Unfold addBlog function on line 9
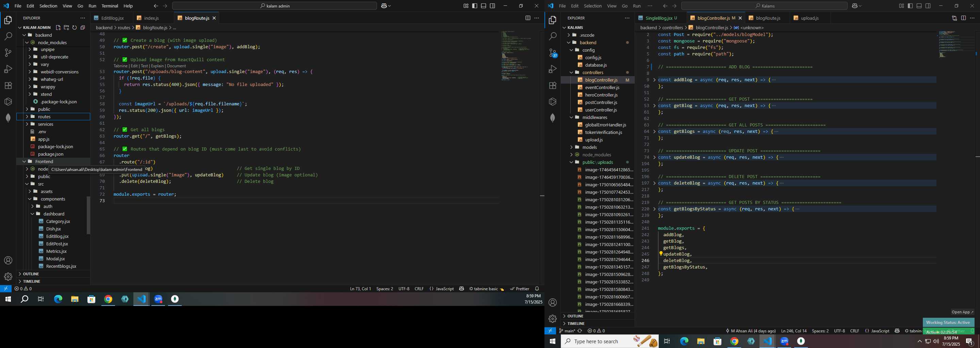The width and height of the screenshot is (980, 348). [654, 80]
